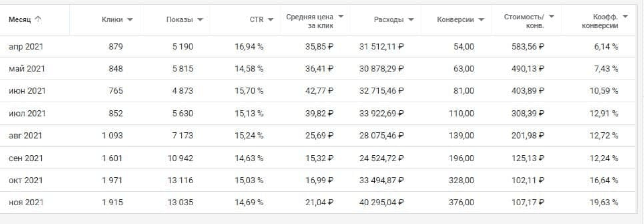Image resolution: width=644 pixels, height=224 pixels.
Task: Choose the июл 2021 row label
Action: click(x=27, y=113)
